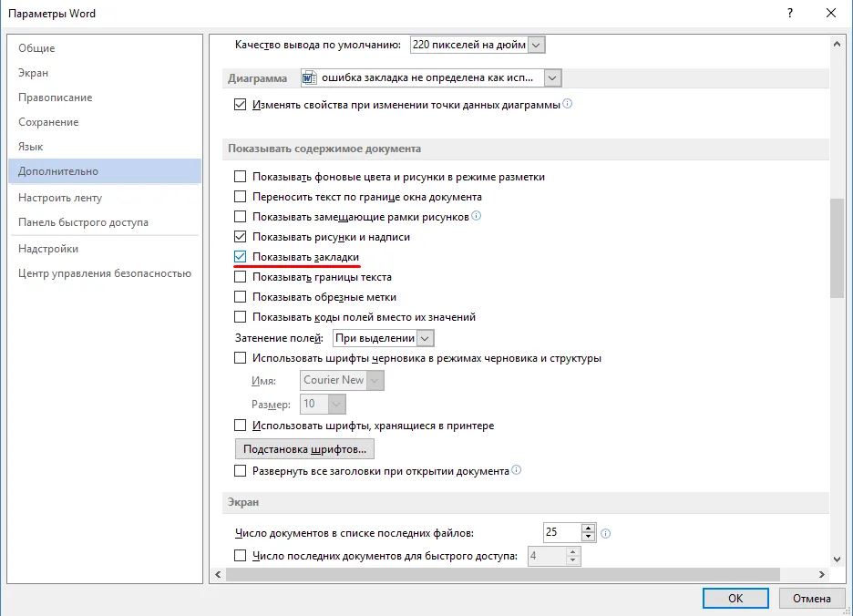Click the vertical scrollbar up arrow

coord(837,44)
